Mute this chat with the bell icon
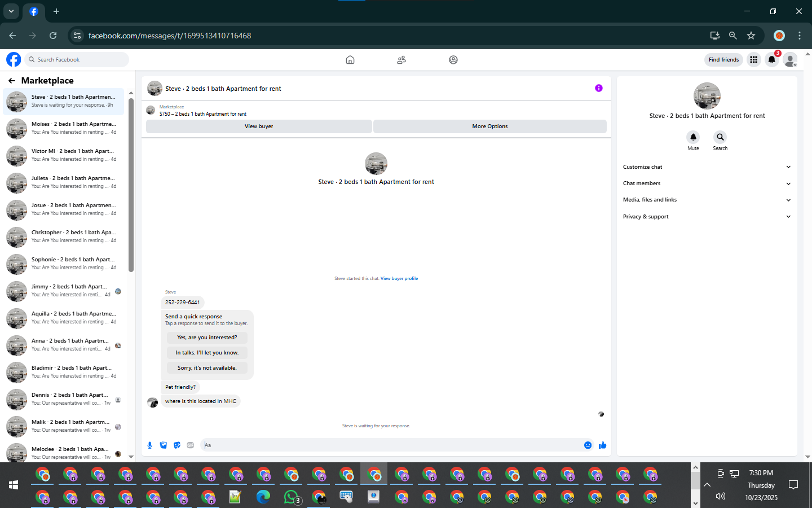The height and width of the screenshot is (508, 812). coord(693,137)
